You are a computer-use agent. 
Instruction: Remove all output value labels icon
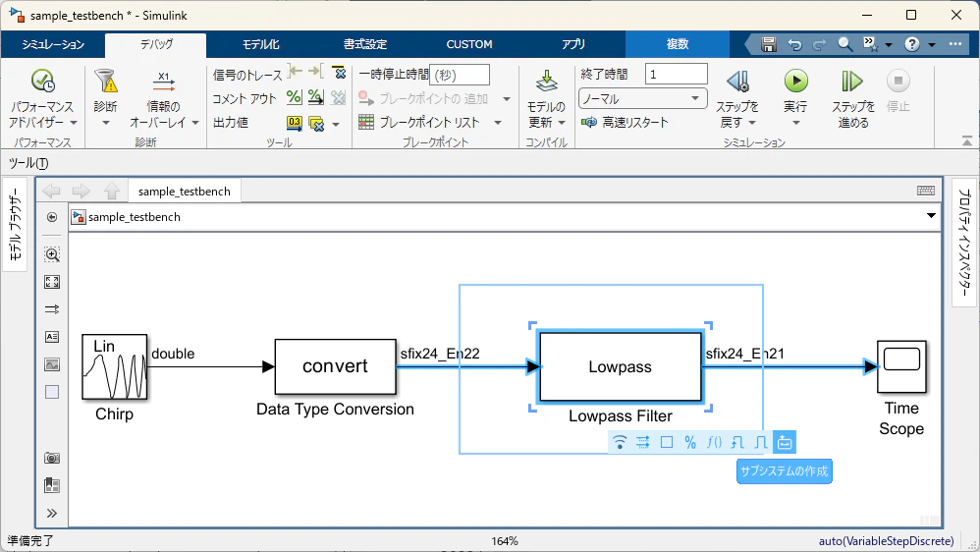(x=317, y=123)
